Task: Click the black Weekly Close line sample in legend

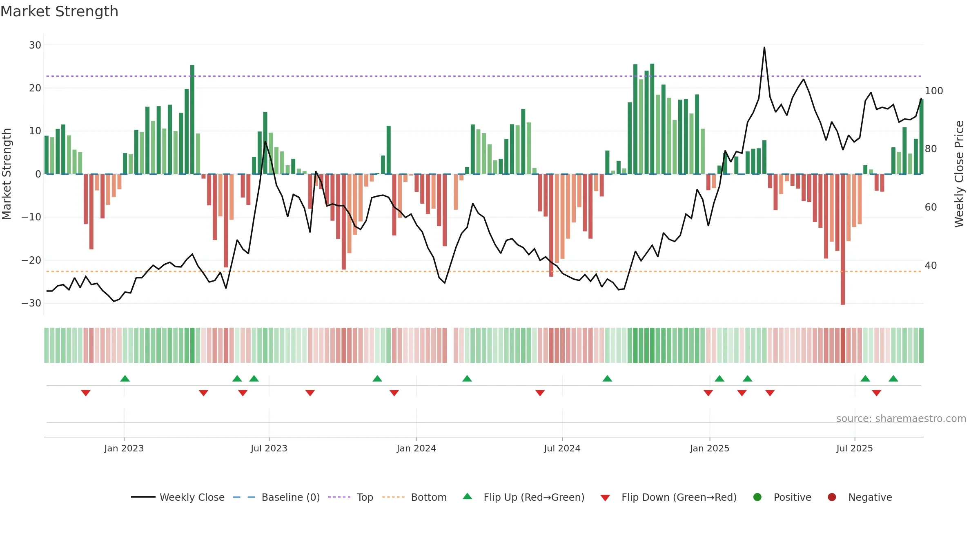Action: pyautogui.click(x=143, y=497)
